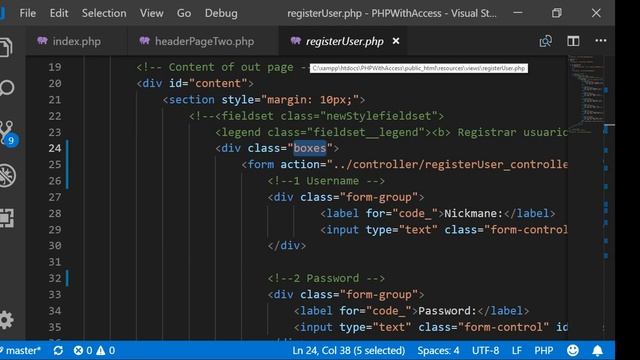The width and height of the screenshot is (640, 360).
Task: Click the "1 Username" comment
Action: 326,181
